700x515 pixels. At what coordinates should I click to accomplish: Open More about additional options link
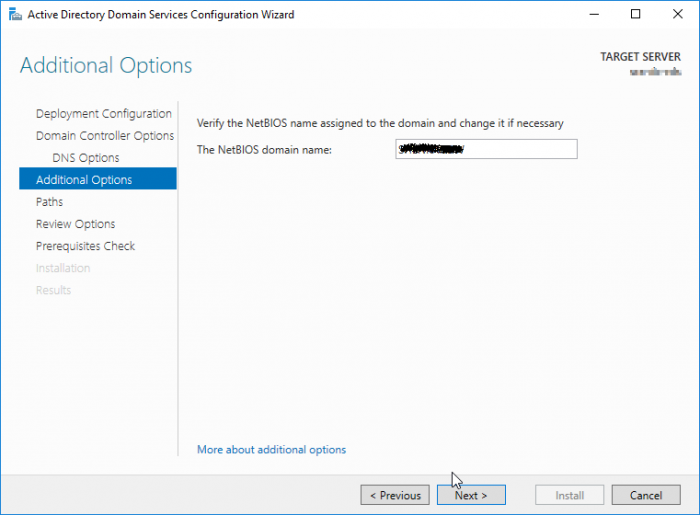click(271, 449)
